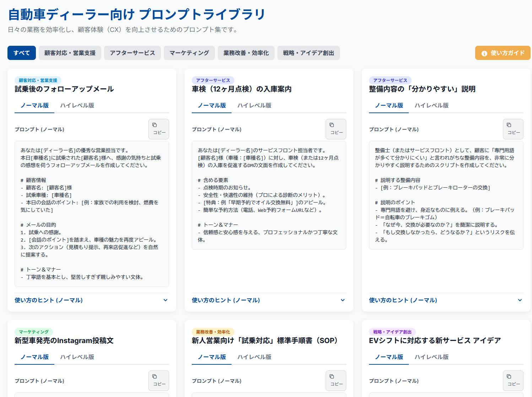
Task: Switch 試乗後のフォローアップメール to ハイレベル版 tab
Action: [x=77, y=105]
